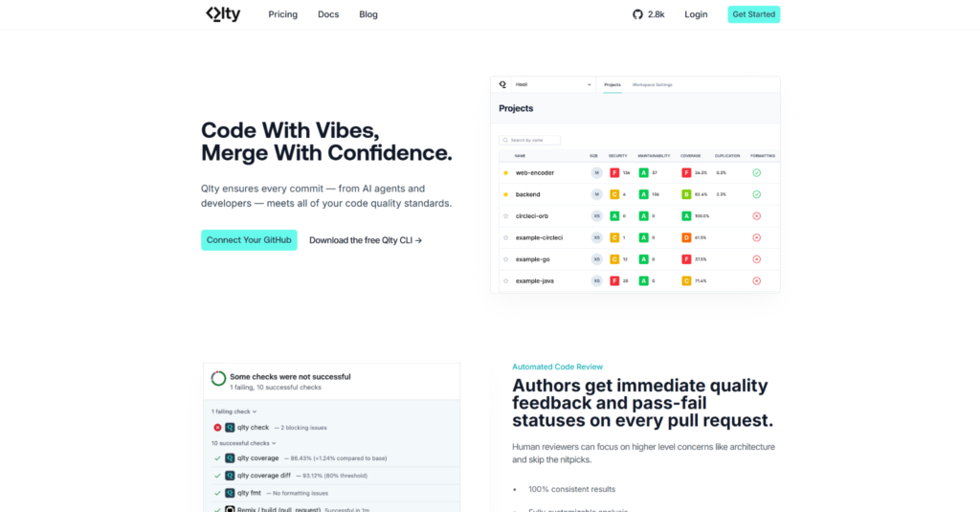Click the Automated Code Review label

pyautogui.click(x=558, y=367)
